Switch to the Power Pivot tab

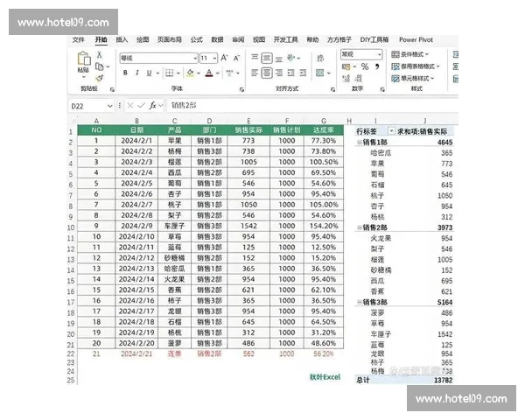tap(416, 40)
